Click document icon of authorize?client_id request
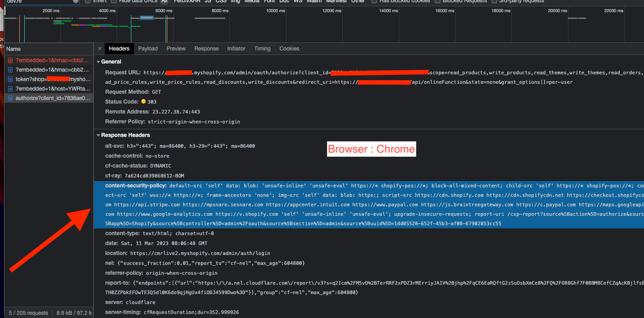The width and height of the screenshot is (644, 318). [x=10, y=98]
